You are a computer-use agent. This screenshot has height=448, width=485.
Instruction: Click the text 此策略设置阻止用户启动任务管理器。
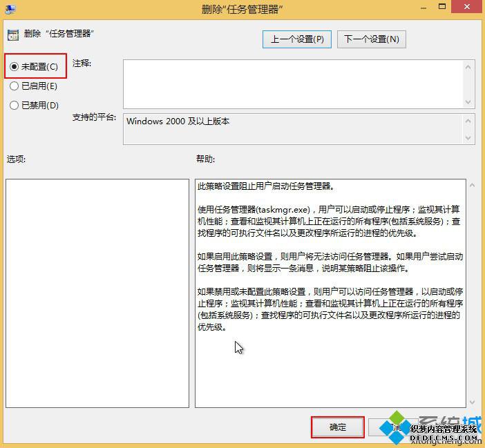266,186
